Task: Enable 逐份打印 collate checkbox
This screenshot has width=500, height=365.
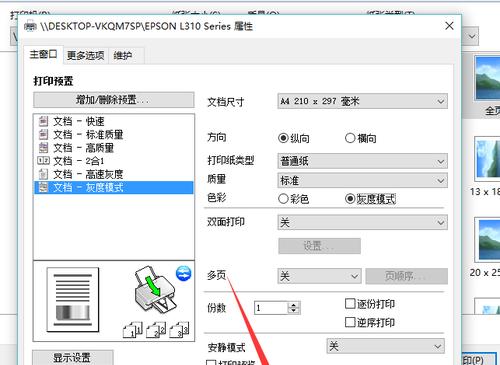Action: click(x=350, y=304)
